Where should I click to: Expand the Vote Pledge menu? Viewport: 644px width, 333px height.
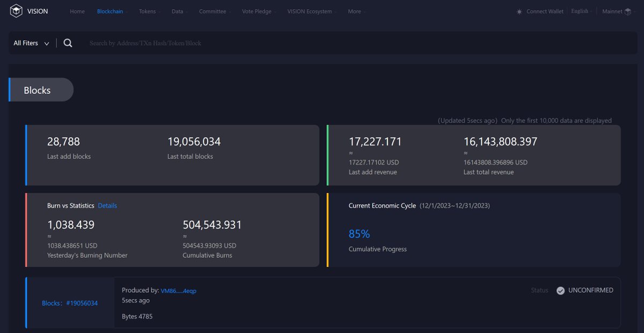(x=259, y=11)
